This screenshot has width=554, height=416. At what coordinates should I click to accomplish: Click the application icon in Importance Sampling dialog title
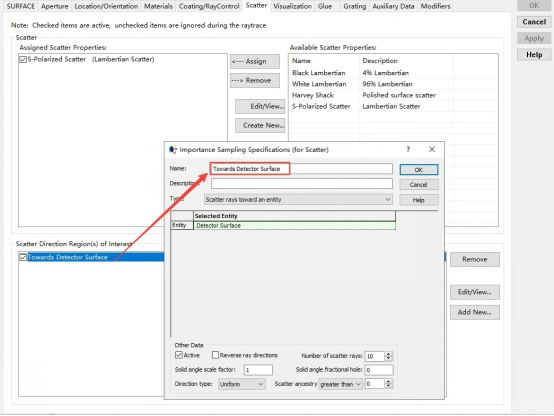point(173,150)
